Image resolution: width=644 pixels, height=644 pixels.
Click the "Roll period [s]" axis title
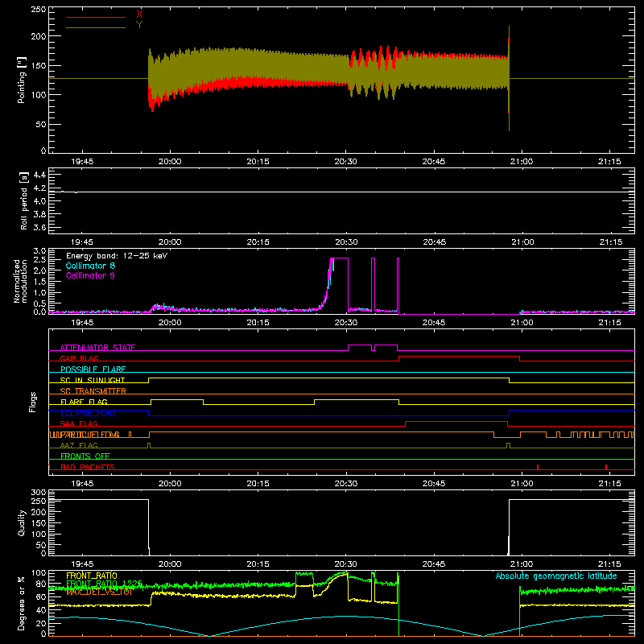tap(24, 200)
